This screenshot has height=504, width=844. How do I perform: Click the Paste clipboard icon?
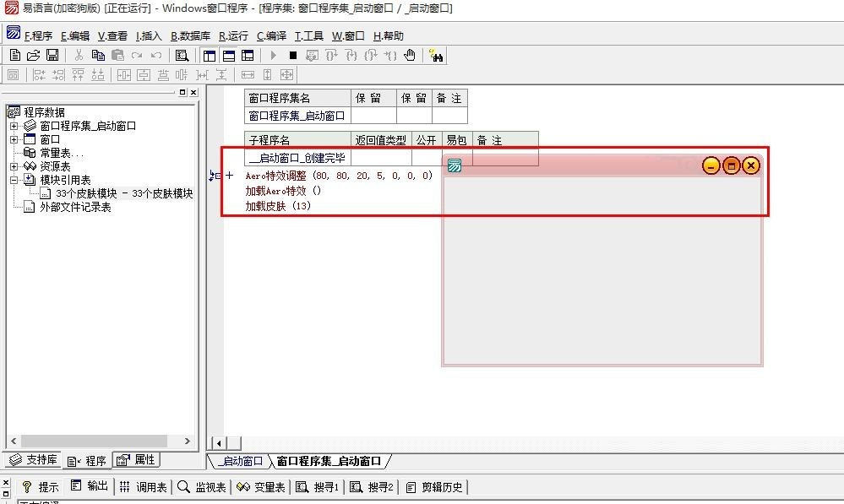click(x=117, y=56)
